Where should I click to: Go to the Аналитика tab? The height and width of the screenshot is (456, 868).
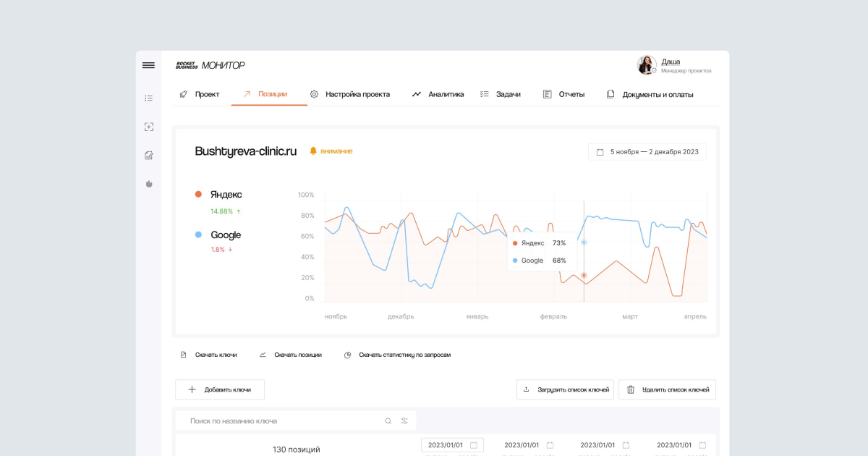pos(438,94)
